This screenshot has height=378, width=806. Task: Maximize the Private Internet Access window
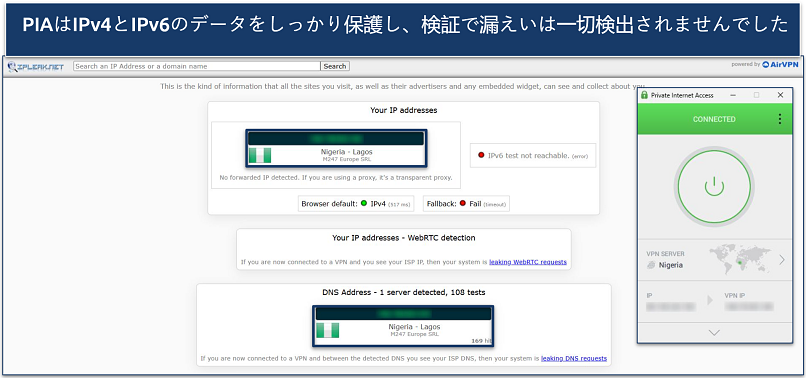pyautogui.click(x=756, y=95)
